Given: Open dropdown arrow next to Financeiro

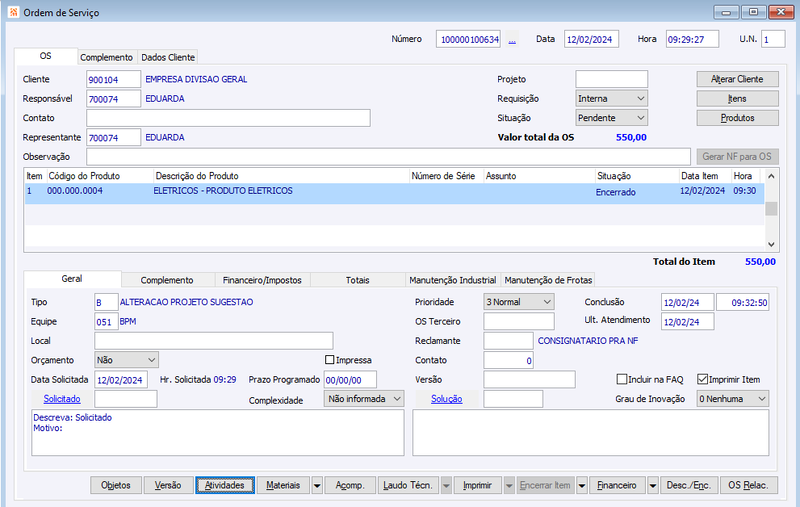Looking at the screenshot, I should 653,486.
